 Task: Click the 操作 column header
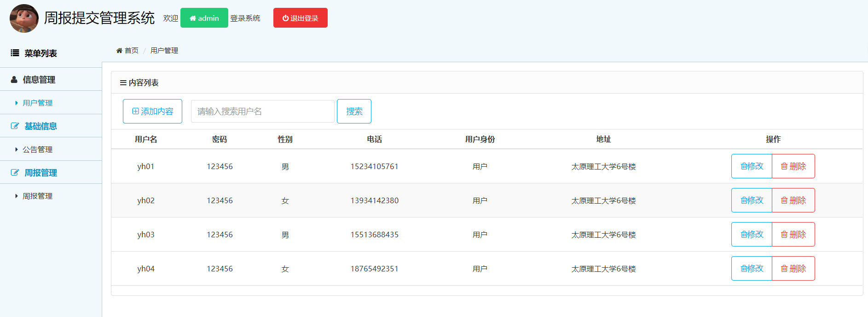pyautogui.click(x=773, y=139)
